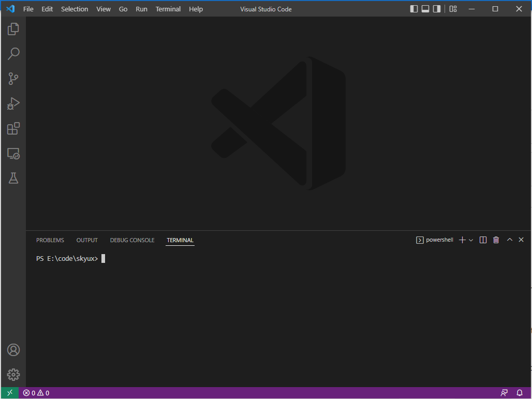Kill the terminal using the trash icon
The image size is (532, 399).
(x=496, y=240)
